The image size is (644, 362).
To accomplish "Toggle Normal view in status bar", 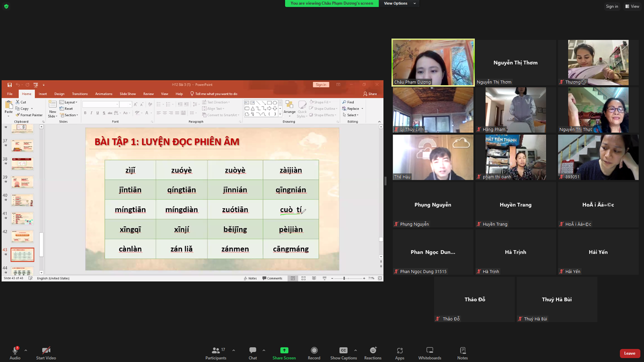I will tap(293, 279).
